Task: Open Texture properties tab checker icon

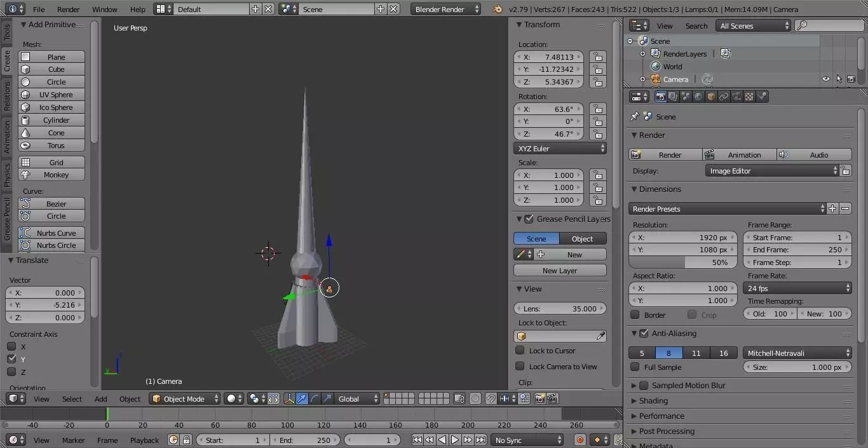Action: (749, 97)
